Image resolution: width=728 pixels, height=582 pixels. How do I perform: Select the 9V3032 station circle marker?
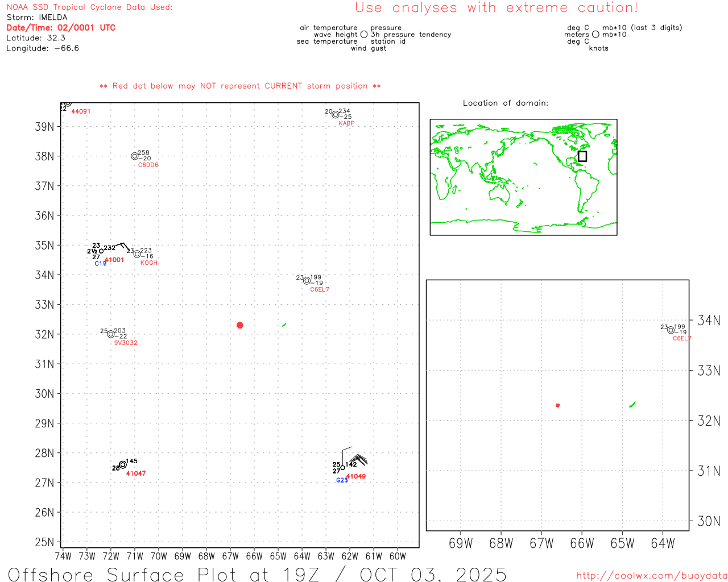[x=111, y=334]
